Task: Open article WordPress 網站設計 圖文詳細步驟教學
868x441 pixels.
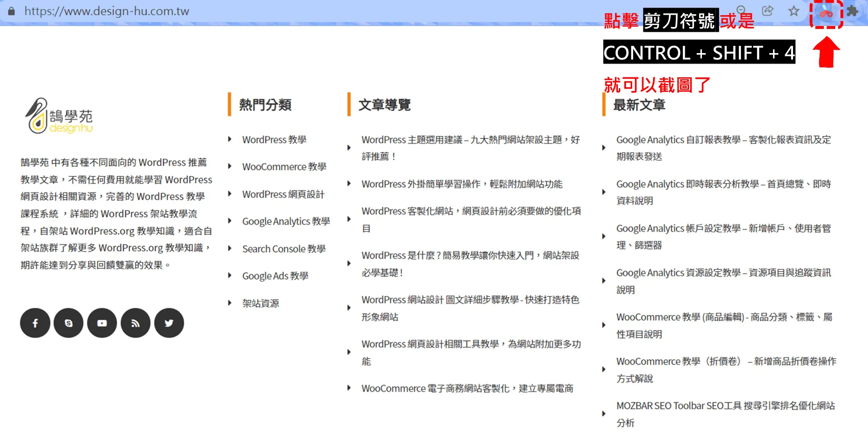Action: pos(470,308)
